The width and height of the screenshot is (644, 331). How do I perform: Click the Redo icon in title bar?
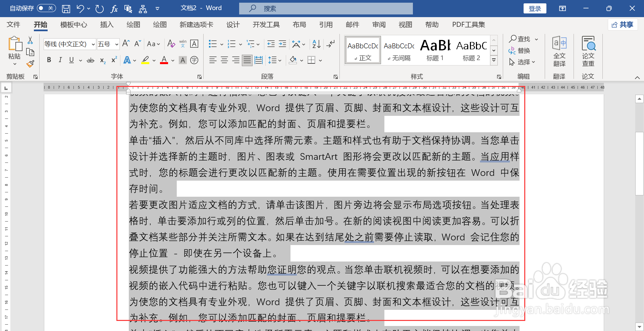click(100, 9)
